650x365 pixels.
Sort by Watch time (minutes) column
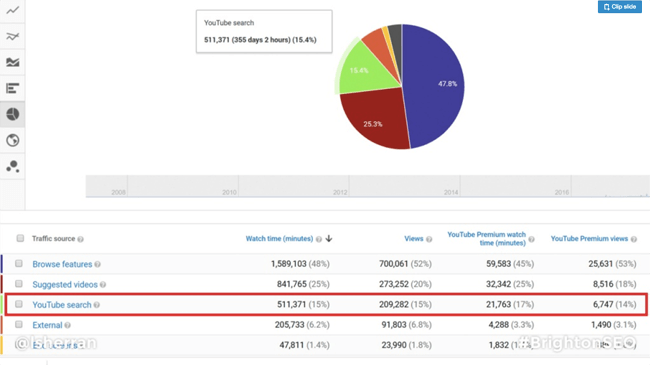(279, 238)
